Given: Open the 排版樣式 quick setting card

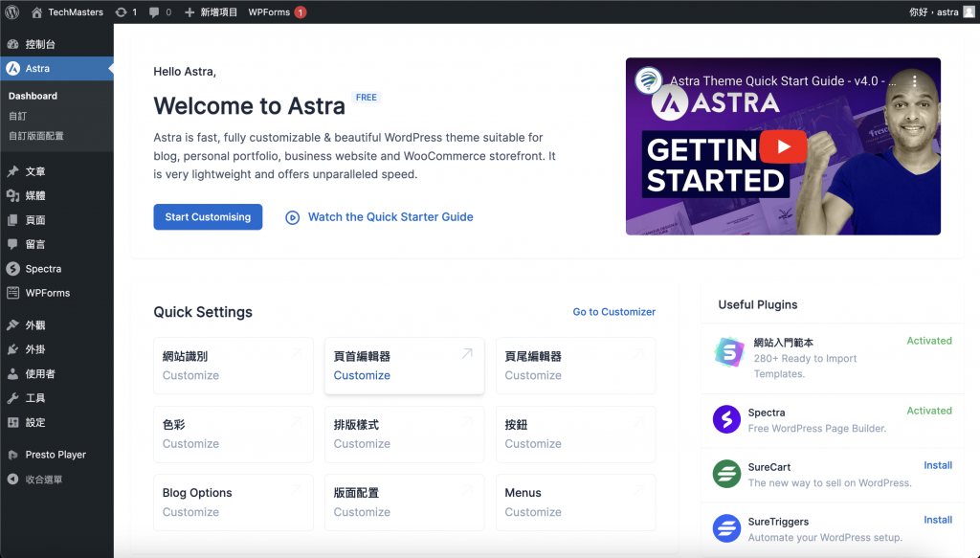Looking at the screenshot, I should pos(405,435).
